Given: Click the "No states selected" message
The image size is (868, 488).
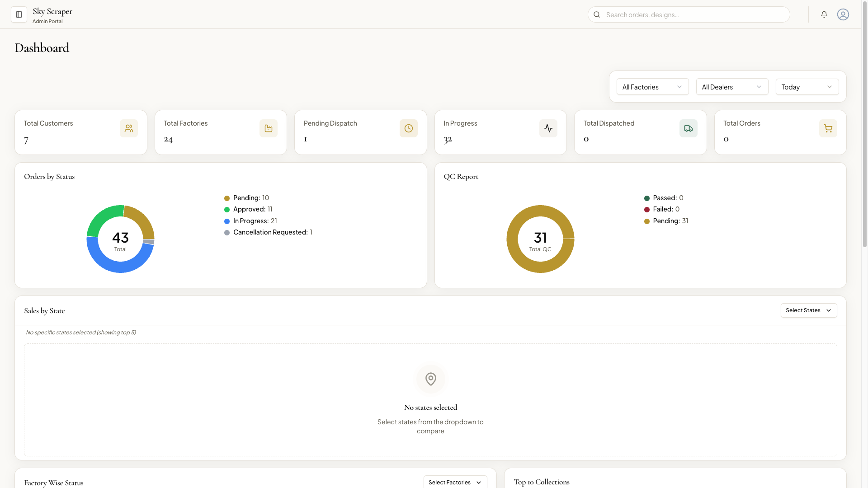Looking at the screenshot, I should (431, 408).
